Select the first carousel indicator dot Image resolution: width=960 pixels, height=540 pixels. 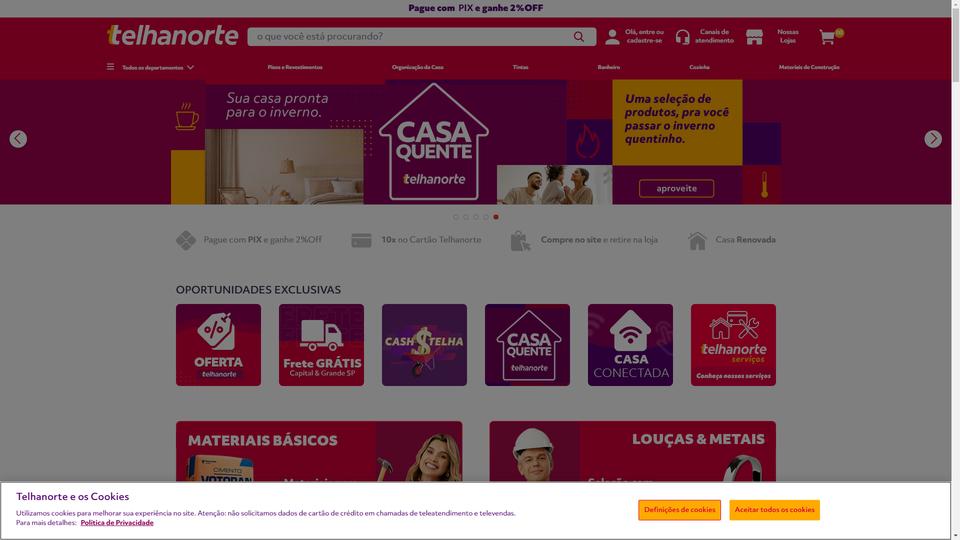(456, 217)
